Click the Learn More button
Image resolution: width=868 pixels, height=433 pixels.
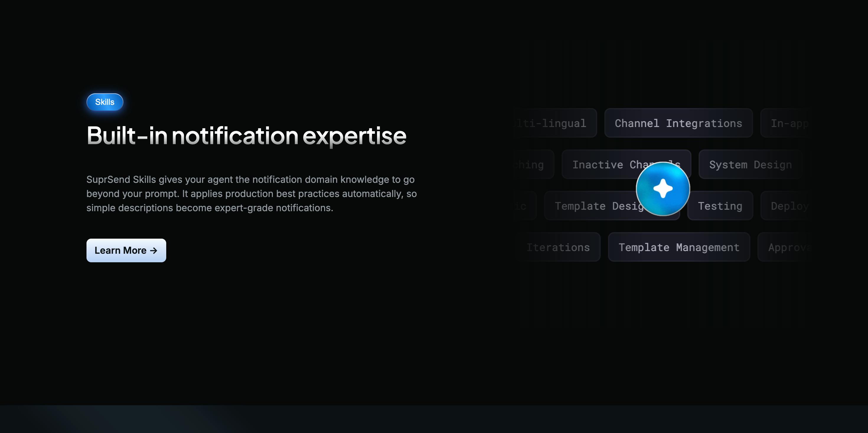click(x=126, y=250)
